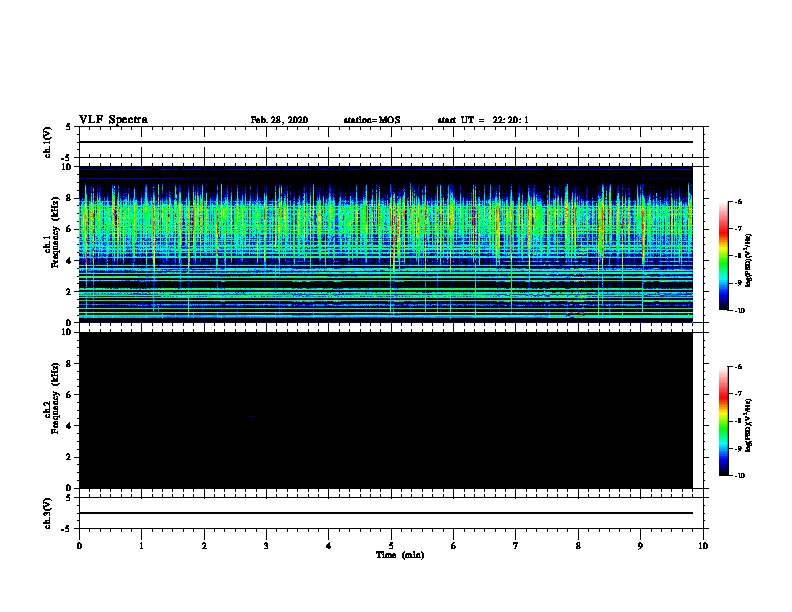The height and width of the screenshot is (612, 792).
Task: Click the "6" kHz tick on ch.2 axis
Action: point(69,395)
